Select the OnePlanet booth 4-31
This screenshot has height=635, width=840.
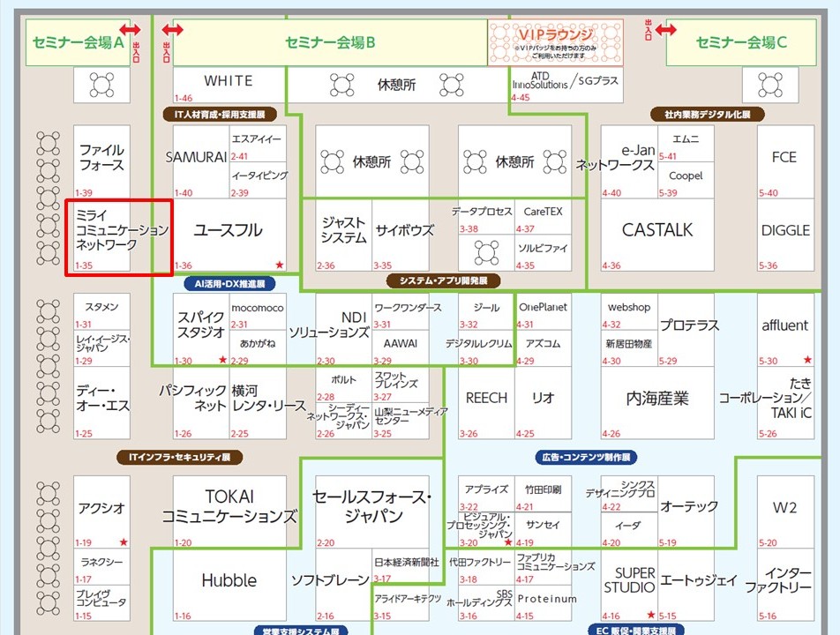coord(544,311)
